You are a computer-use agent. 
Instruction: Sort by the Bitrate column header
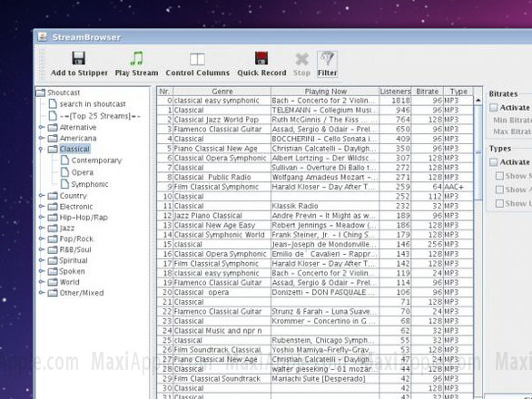[428, 92]
